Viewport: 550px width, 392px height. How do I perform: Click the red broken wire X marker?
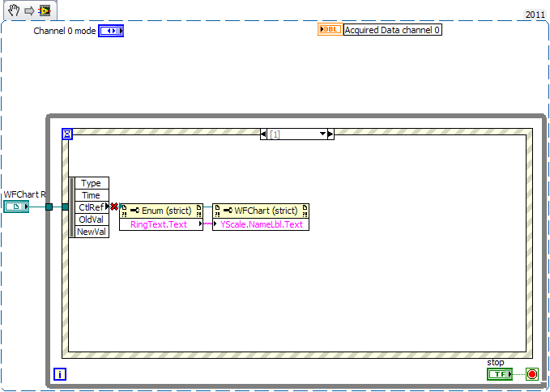[x=114, y=207]
